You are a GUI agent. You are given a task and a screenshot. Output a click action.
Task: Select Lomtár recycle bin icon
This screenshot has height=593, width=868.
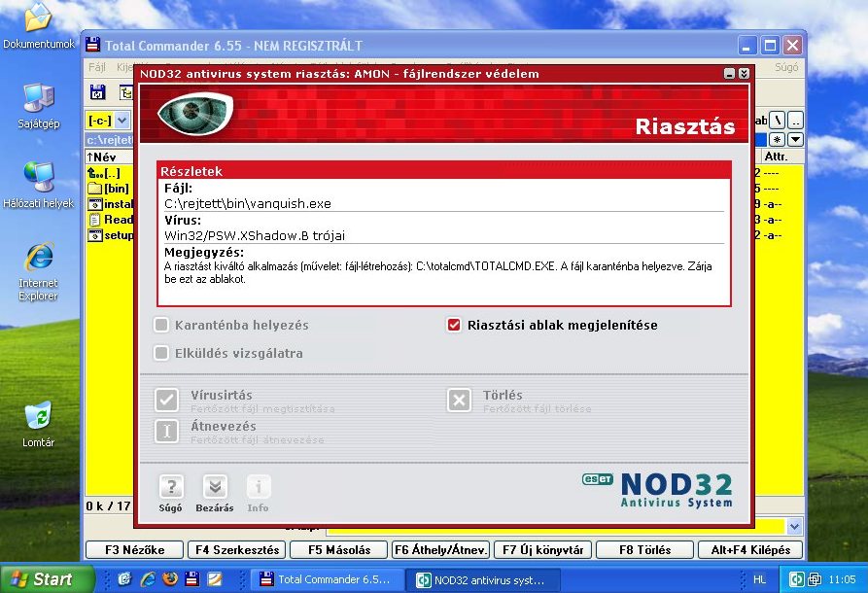38,425
